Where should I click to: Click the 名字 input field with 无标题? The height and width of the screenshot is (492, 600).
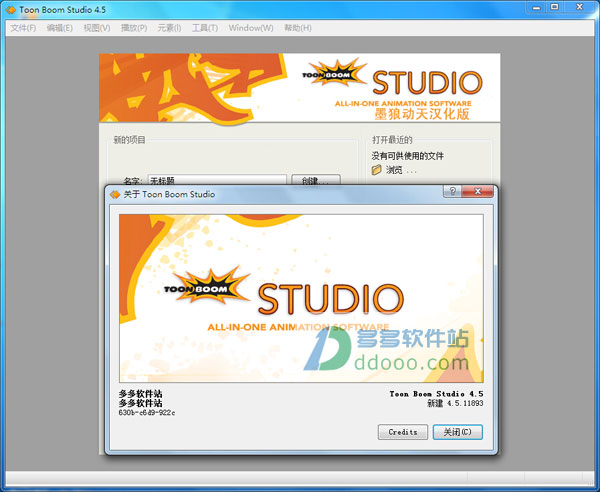(217, 180)
